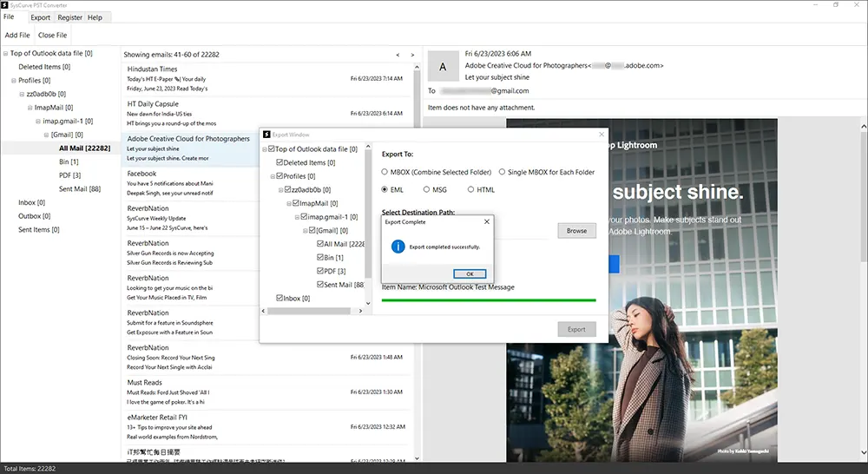The width and height of the screenshot is (868, 474).
Task: Close the Export Window
Action: tap(602, 135)
